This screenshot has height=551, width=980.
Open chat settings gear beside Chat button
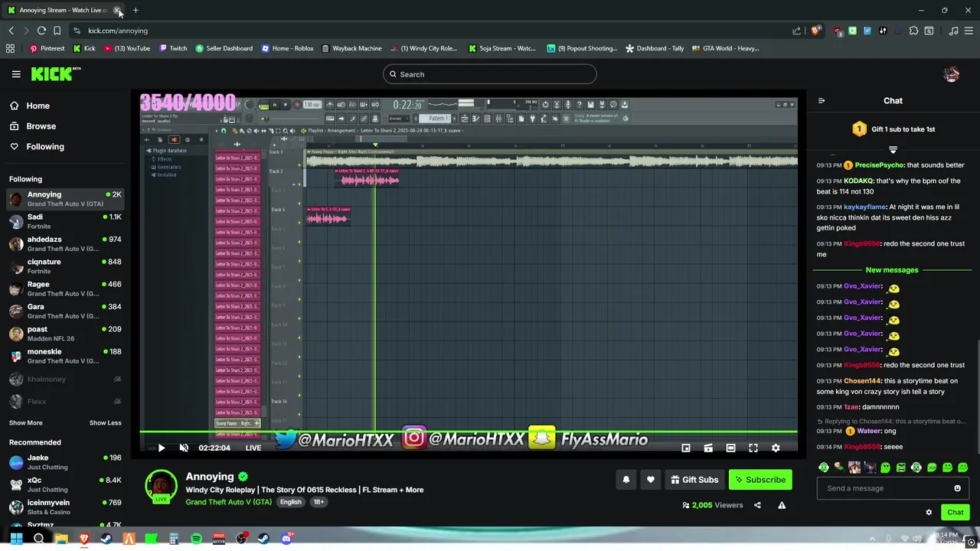[x=929, y=513]
